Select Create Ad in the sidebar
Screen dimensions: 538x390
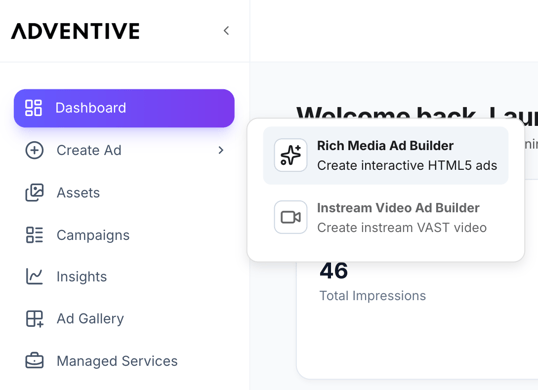[124, 150]
